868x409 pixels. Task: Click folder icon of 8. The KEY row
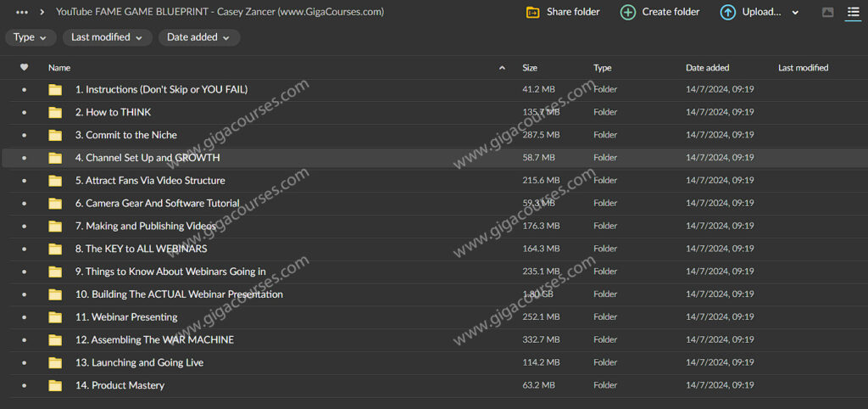click(x=55, y=249)
